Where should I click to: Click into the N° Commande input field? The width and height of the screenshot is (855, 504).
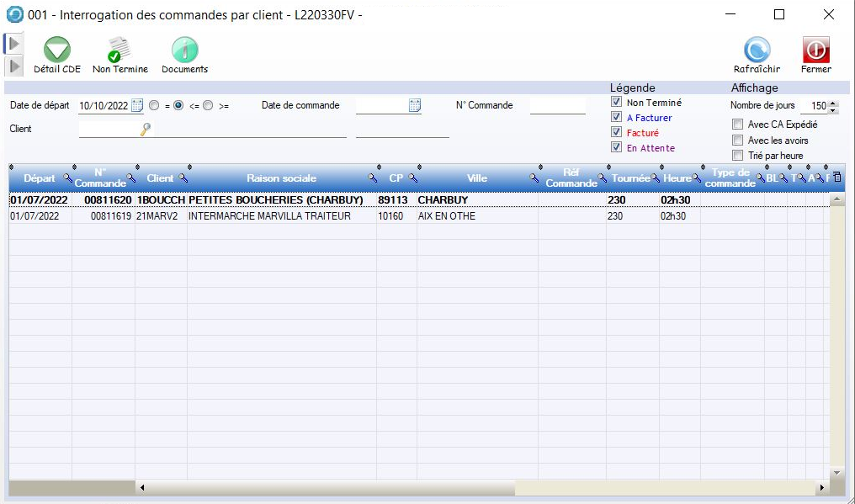(x=557, y=106)
